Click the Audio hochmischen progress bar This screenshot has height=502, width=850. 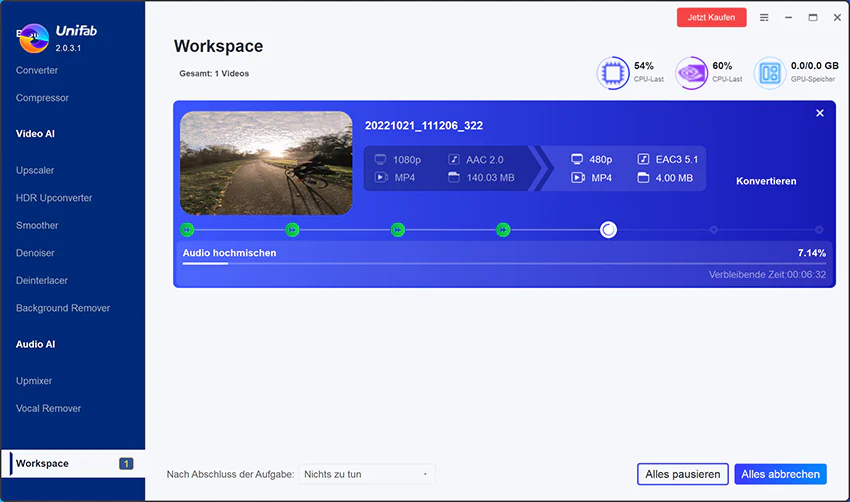[504, 264]
